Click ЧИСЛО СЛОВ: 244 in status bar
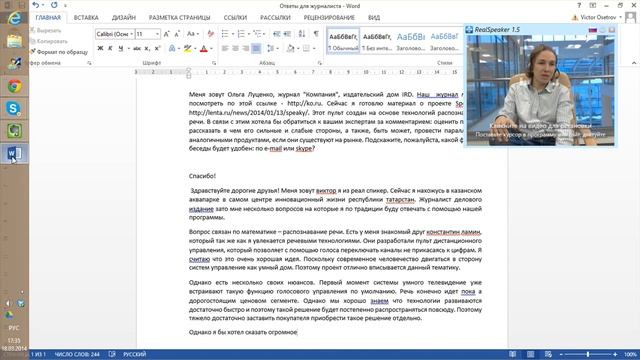The image size is (640, 360). point(77,354)
